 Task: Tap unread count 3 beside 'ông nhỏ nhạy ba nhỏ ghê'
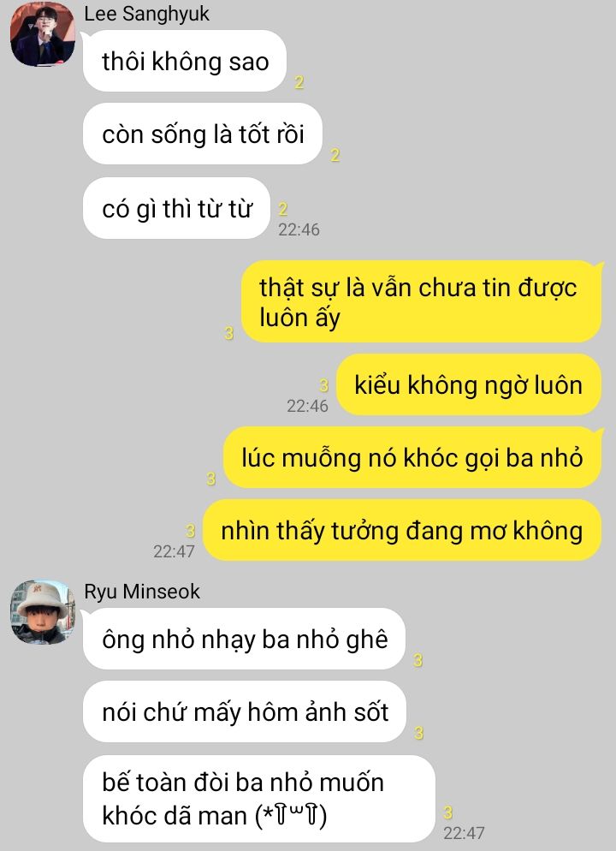(x=418, y=660)
